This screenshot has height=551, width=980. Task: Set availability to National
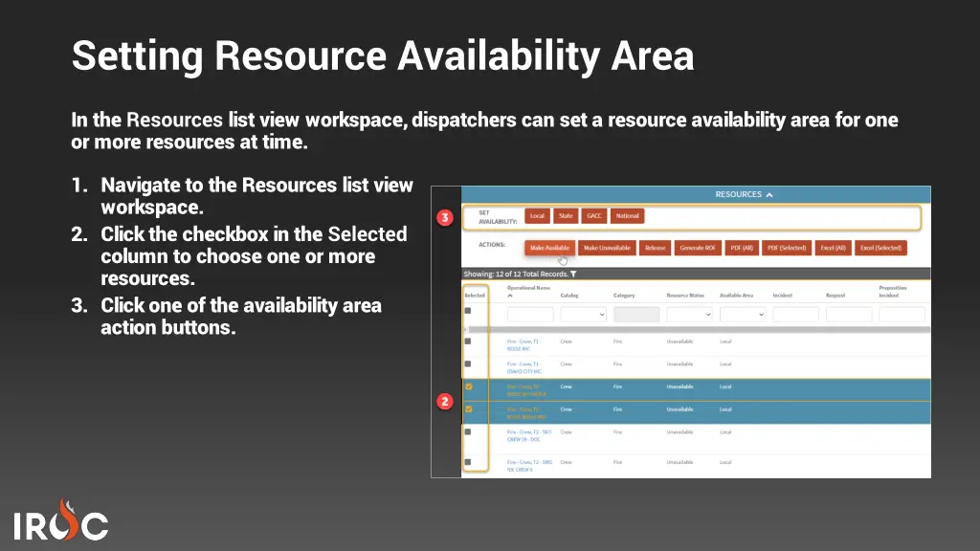pyautogui.click(x=628, y=216)
